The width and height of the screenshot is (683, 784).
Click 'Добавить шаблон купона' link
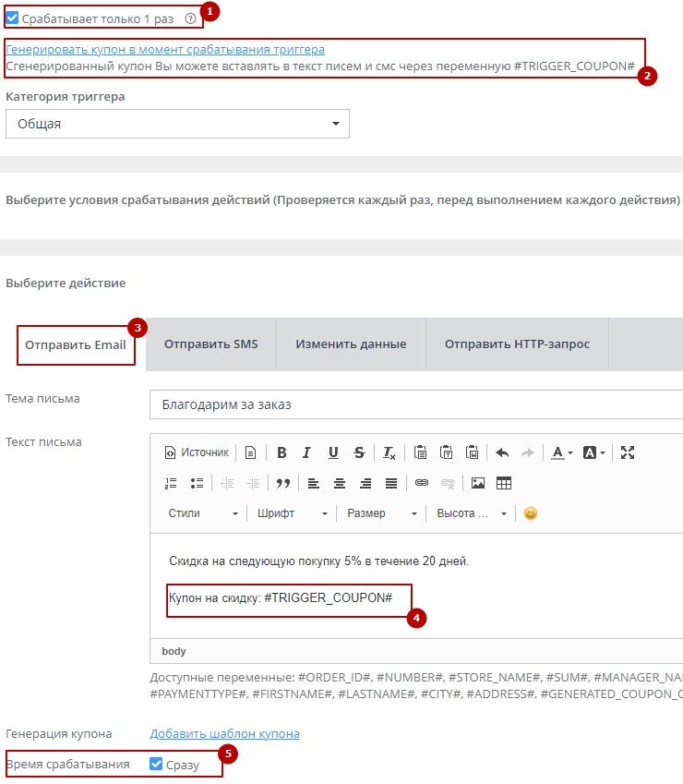click(225, 733)
